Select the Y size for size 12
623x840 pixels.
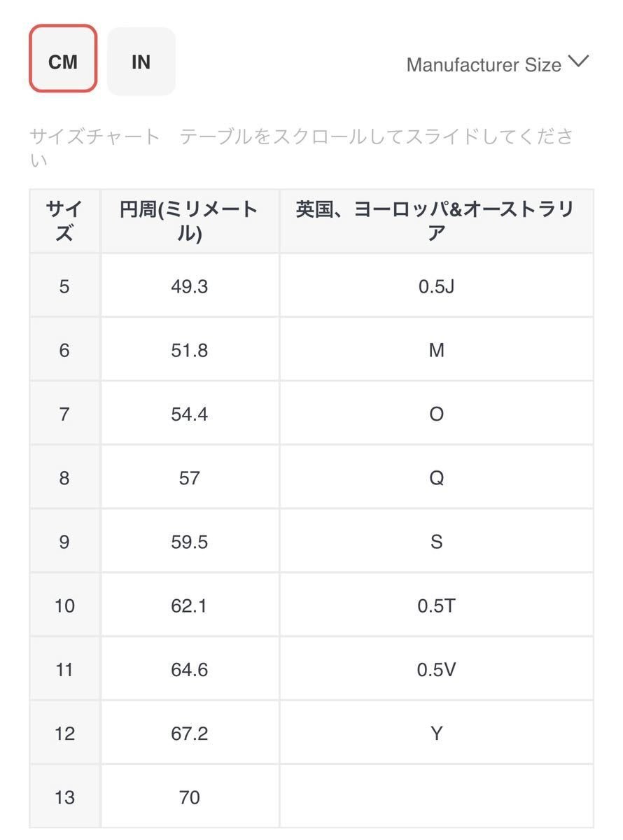(436, 733)
